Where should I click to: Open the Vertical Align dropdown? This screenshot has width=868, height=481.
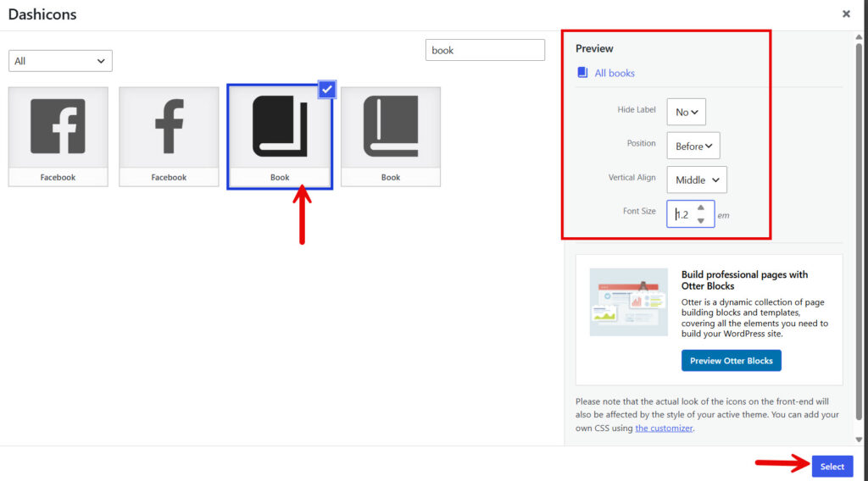[x=697, y=180]
